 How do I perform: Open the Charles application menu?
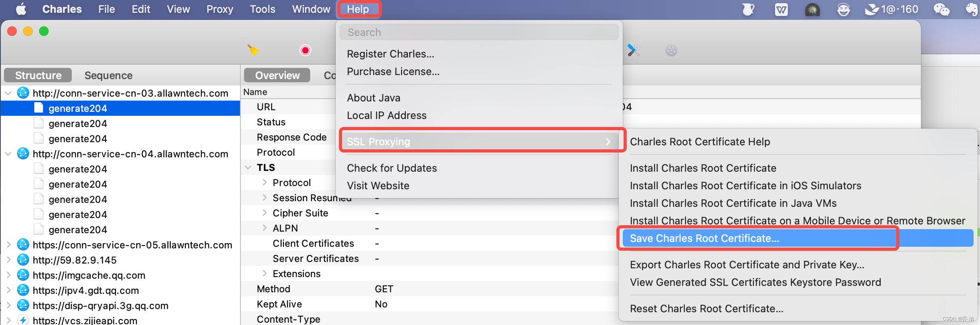coord(62,9)
